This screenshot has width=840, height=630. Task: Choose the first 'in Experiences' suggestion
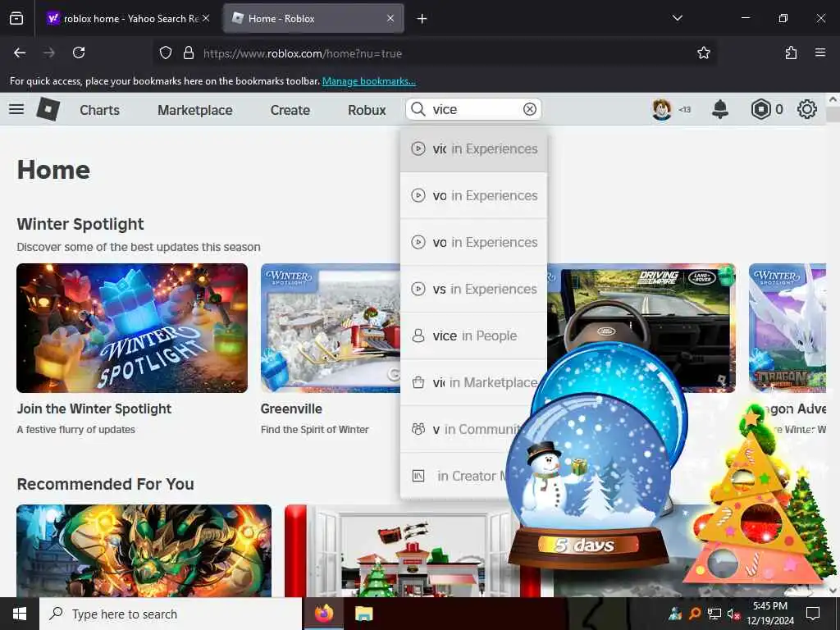(x=473, y=149)
